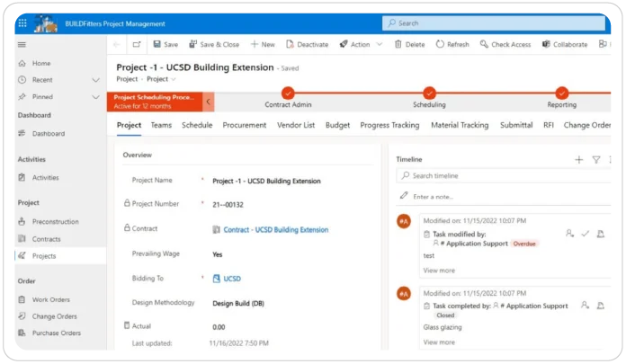The image size is (626, 364).
Task: Select the Scheduling stage marker
Action: (x=429, y=93)
